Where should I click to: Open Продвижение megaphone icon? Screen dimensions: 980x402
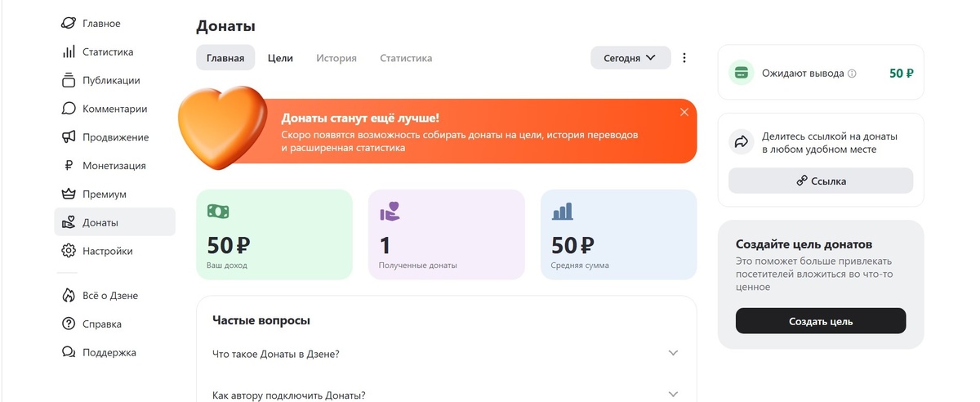[69, 137]
